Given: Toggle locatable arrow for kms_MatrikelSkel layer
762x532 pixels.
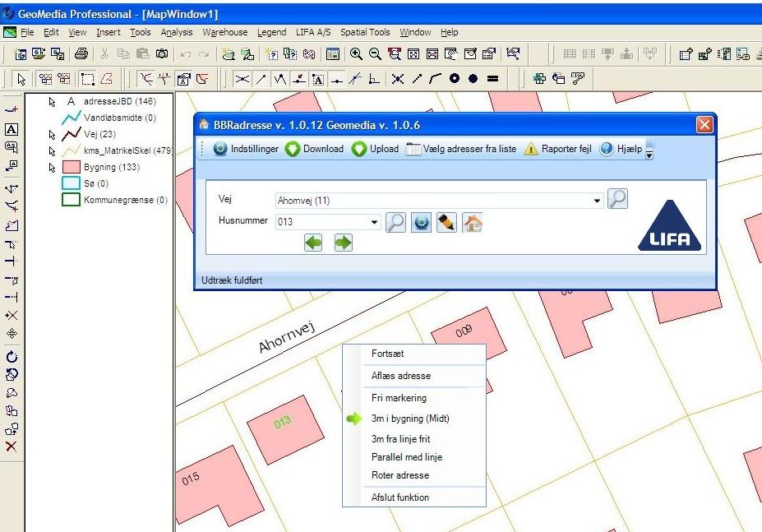Looking at the screenshot, I should point(53,151).
